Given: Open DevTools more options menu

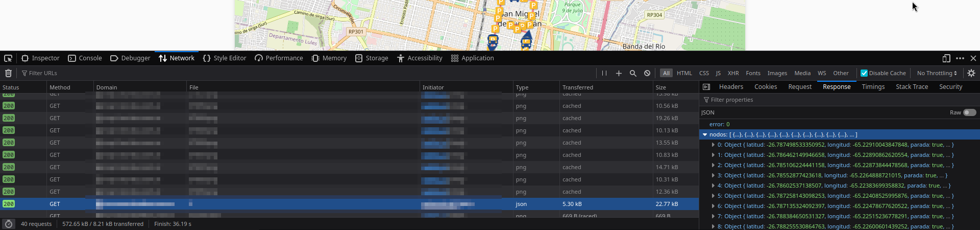Looking at the screenshot, I should (960, 58).
